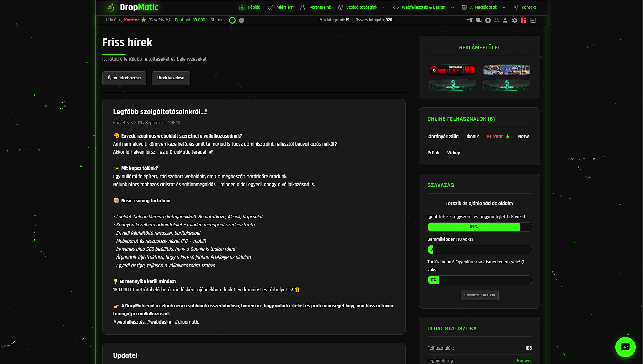Click the 11% vote progress bar
Image resolution: width=643 pixels, height=364 pixels.
(x=479, y=280)
